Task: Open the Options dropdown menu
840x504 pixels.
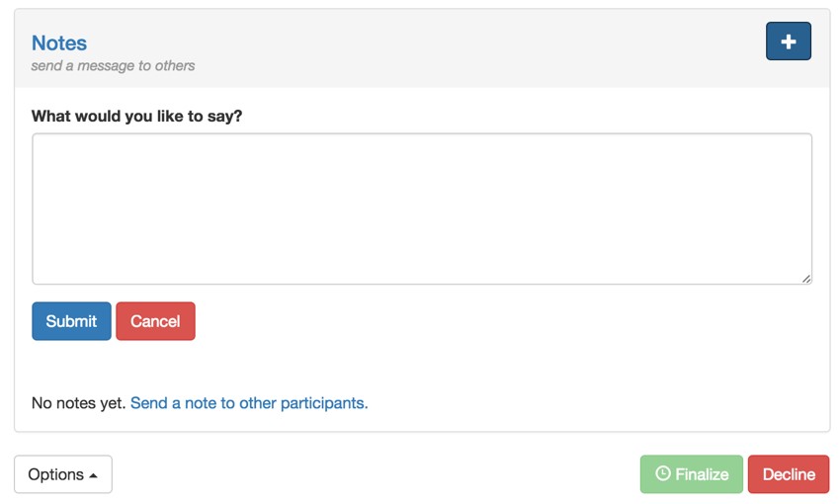Action: (63, 474)
